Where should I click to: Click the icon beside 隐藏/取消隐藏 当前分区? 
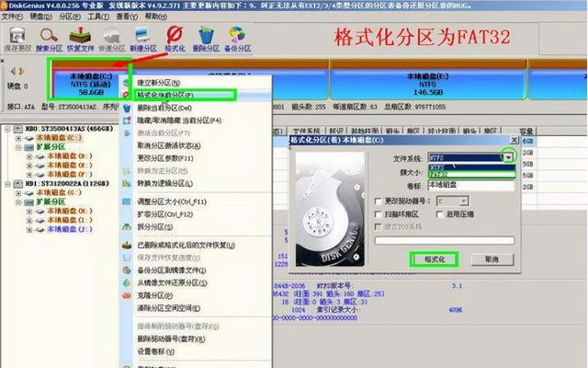pos(127,121)
